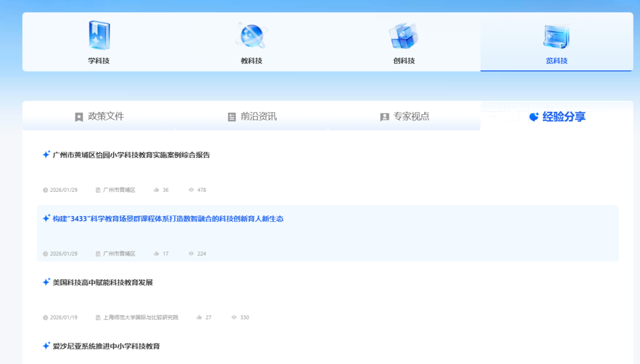The width and height of the screenshot is (640, 364).
Task: Click the star icon before 爱沙尼亚 article
Action: 46,346
